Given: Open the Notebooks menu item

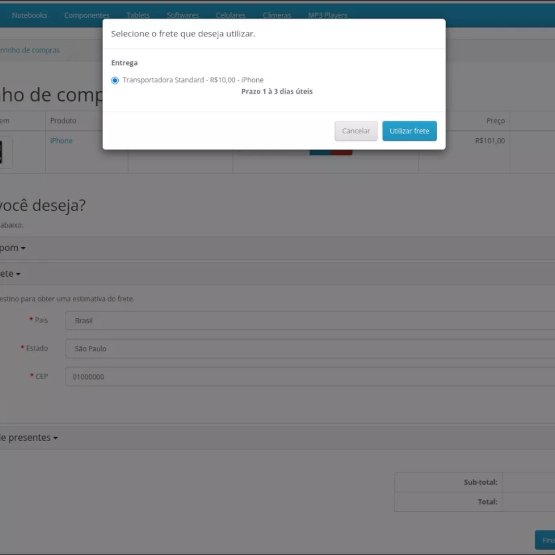Looking at the screenshot, I should pyautogui.click(x=29, y=15).
